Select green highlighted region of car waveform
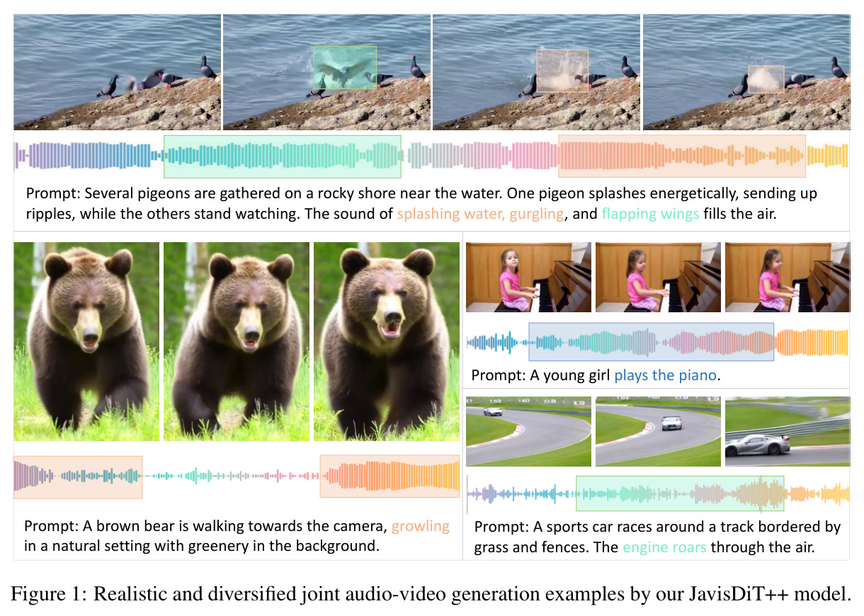Viewport: 864px width, 616px height. (680, 494)
